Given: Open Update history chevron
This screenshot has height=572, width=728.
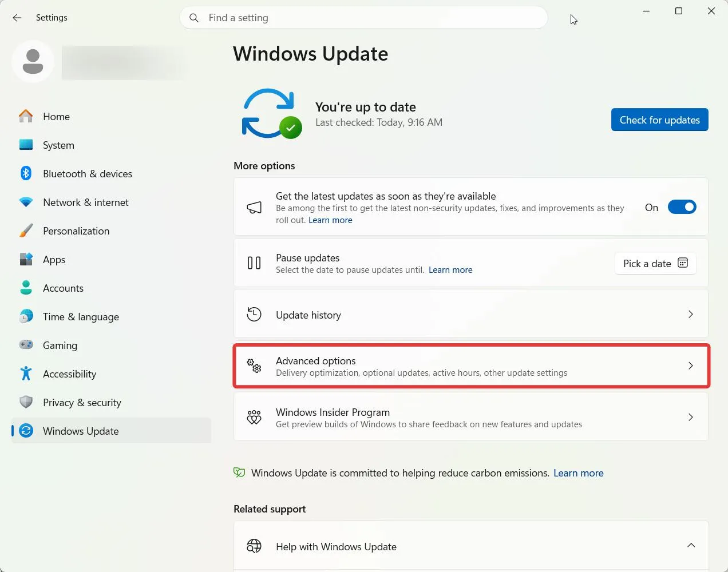Looking at the screenshot, I should 691,314.
